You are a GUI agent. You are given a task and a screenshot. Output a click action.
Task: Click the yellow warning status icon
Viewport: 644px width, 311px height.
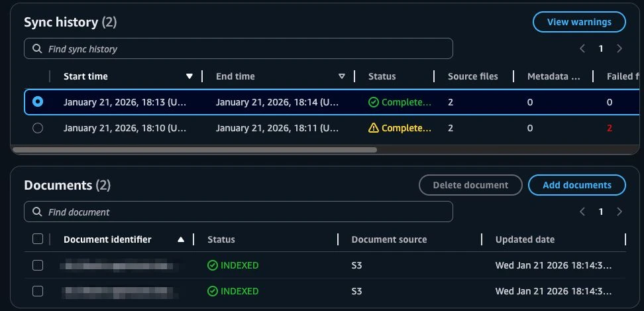[x=374, y=128]
